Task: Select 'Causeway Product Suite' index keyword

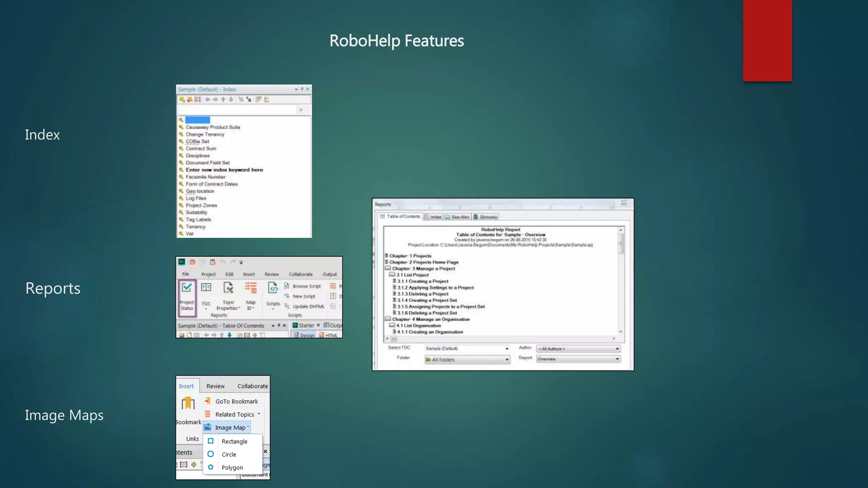Action: [213, 127]
